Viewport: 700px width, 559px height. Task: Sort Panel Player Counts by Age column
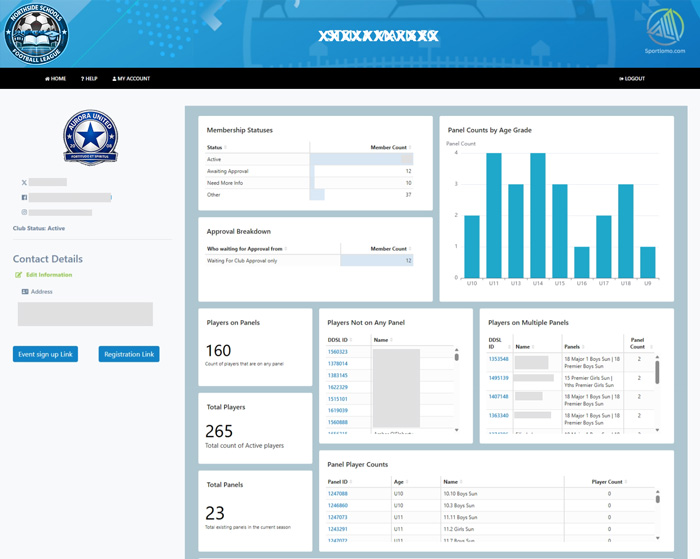pyautogui.click(x=400, y=482)
